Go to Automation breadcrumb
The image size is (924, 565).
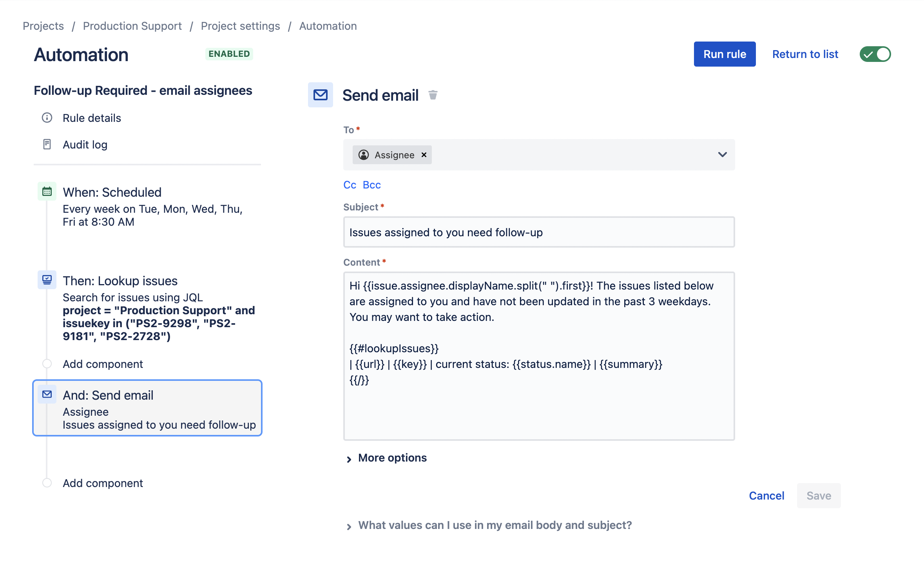click(328, 26)
